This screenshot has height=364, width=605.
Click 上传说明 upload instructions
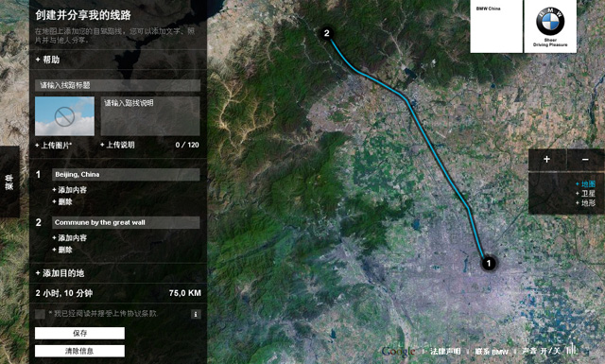(117, 145)
